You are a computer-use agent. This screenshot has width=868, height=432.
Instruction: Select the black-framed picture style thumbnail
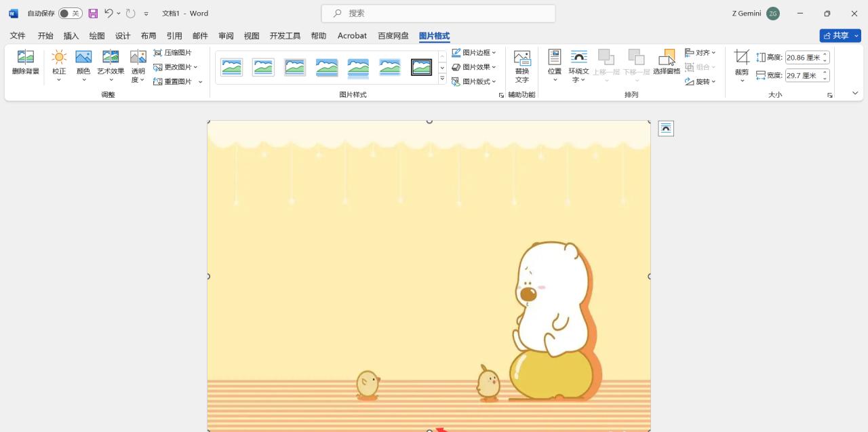click(422, 67)
